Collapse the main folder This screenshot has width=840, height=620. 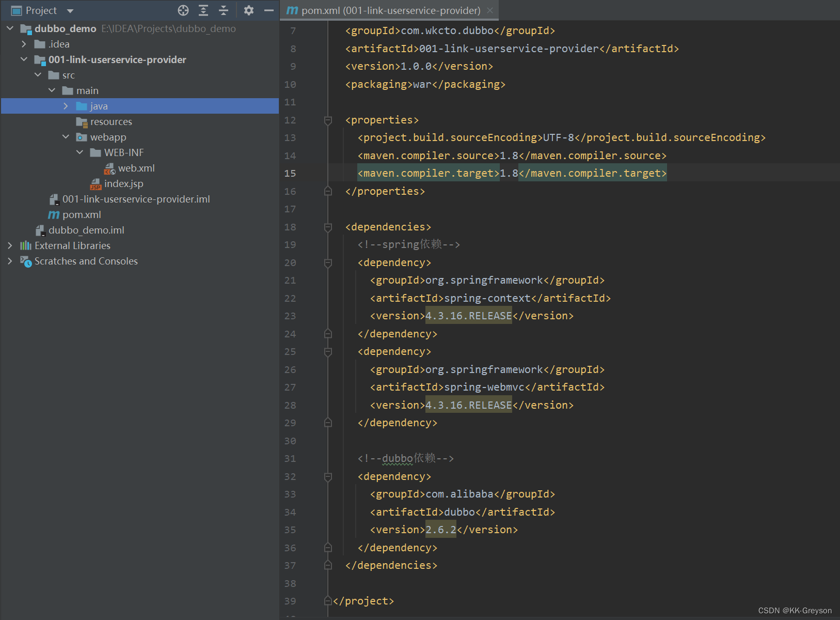(x=52, y=90)
